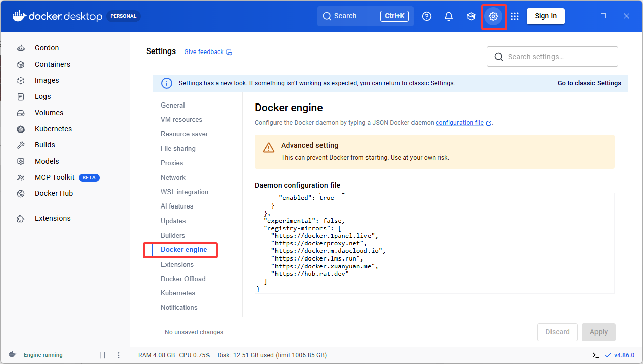Open the apps grid icon in the header

click(x=515, y=16)
